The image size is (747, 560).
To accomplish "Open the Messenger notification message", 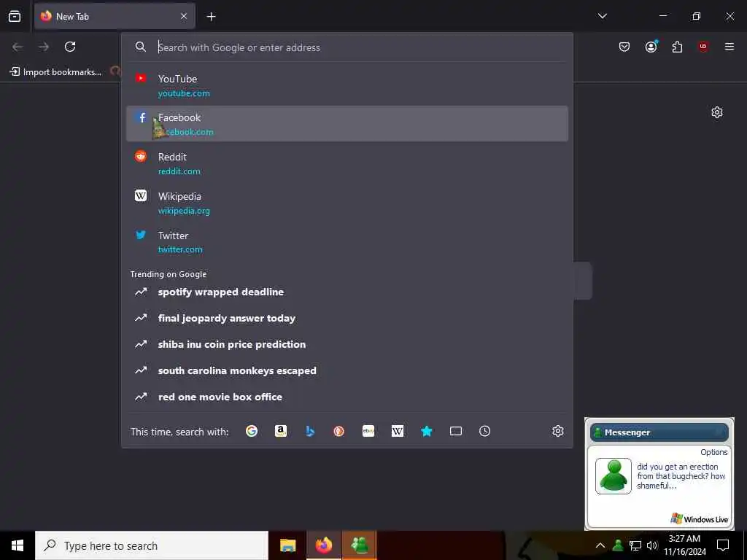I will 681,475.
